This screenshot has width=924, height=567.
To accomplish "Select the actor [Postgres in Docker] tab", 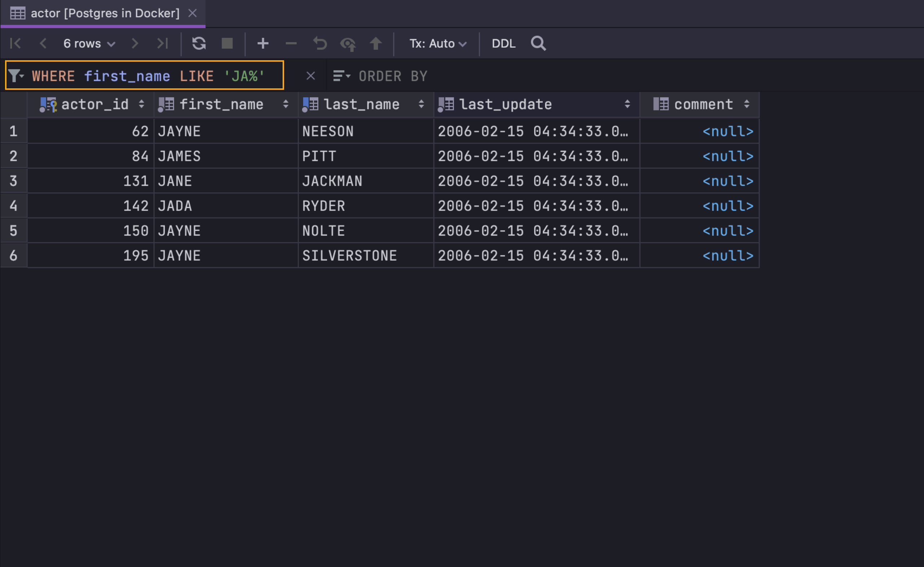I will pos(105,13).
